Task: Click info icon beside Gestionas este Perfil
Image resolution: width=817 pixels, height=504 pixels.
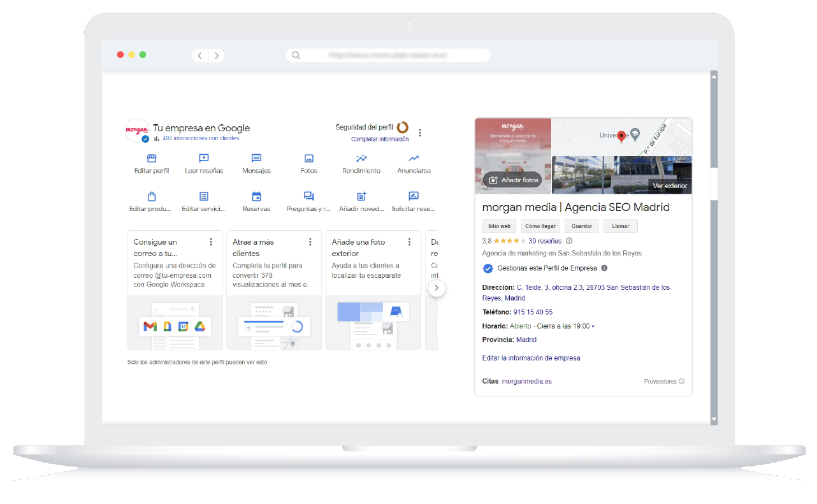Action: tap(604, 268)
